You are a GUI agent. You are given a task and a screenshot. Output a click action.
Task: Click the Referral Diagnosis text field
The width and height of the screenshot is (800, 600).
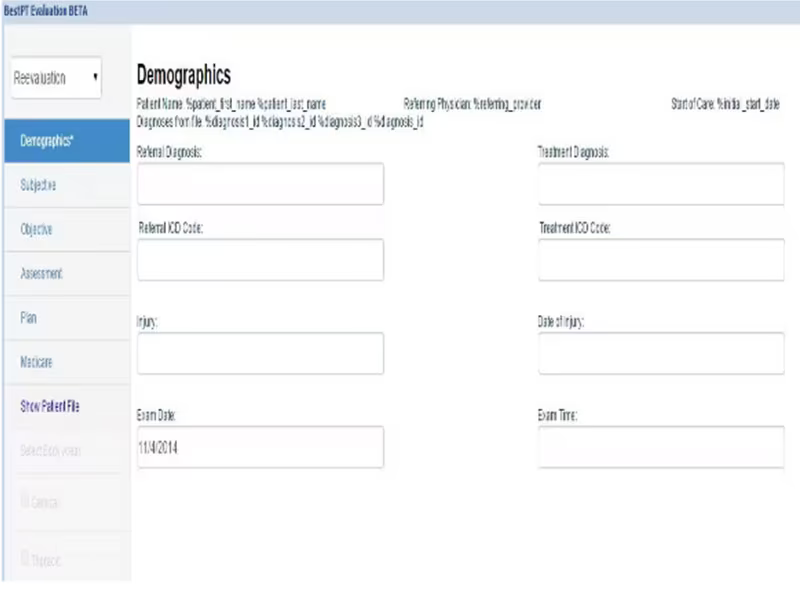pyautogui.click(x=260, y=184)
